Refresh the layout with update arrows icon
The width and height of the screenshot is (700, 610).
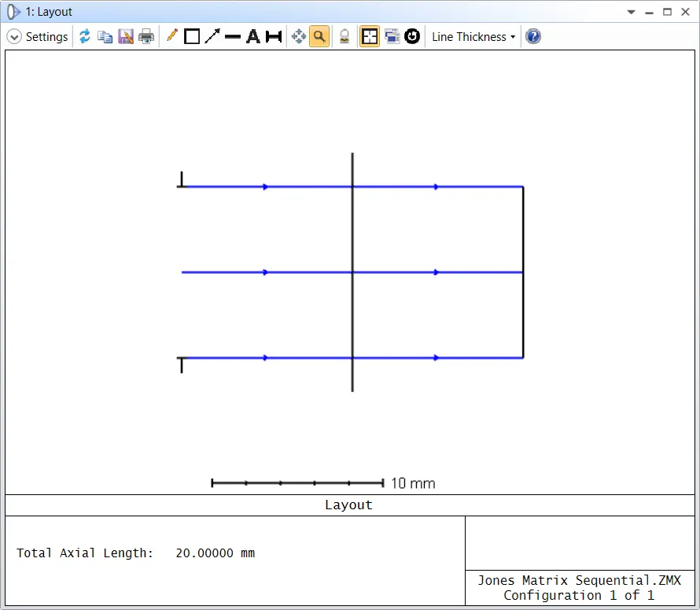pyautogui.click(x=84, y=36)
